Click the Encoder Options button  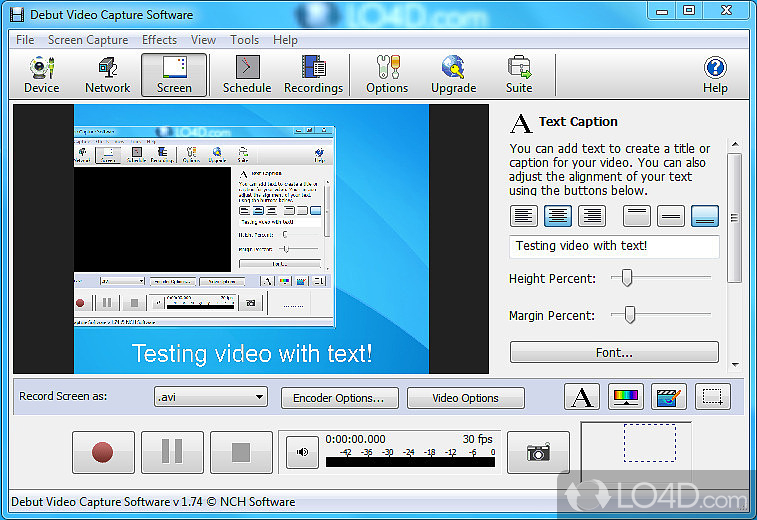(339, 398)
